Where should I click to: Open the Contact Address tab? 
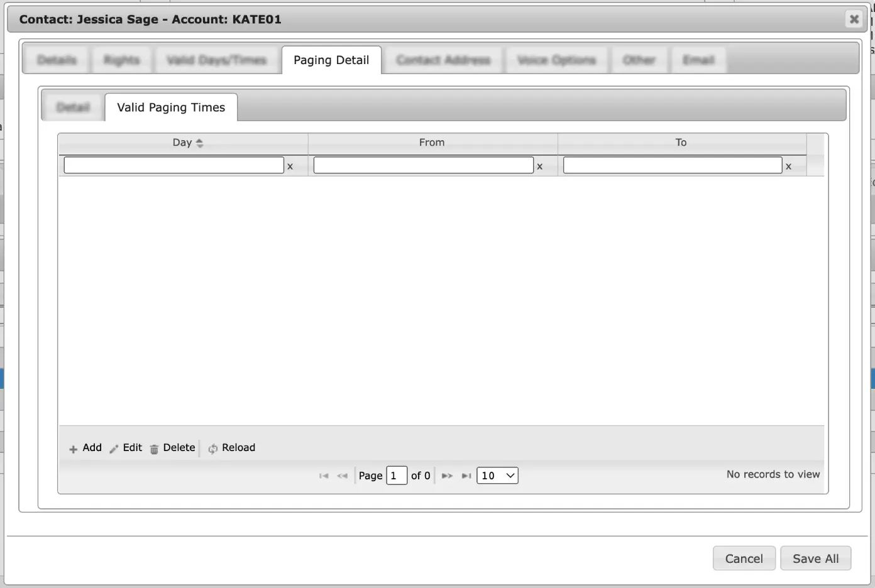443,60
